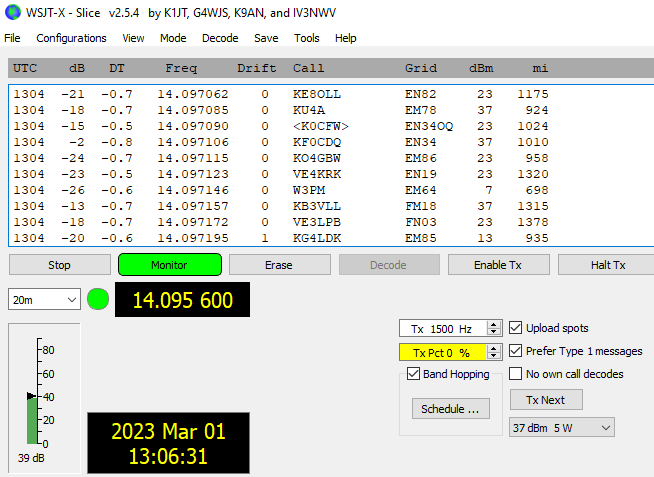Click the 39 dB level readout

[x=31, y=458]
